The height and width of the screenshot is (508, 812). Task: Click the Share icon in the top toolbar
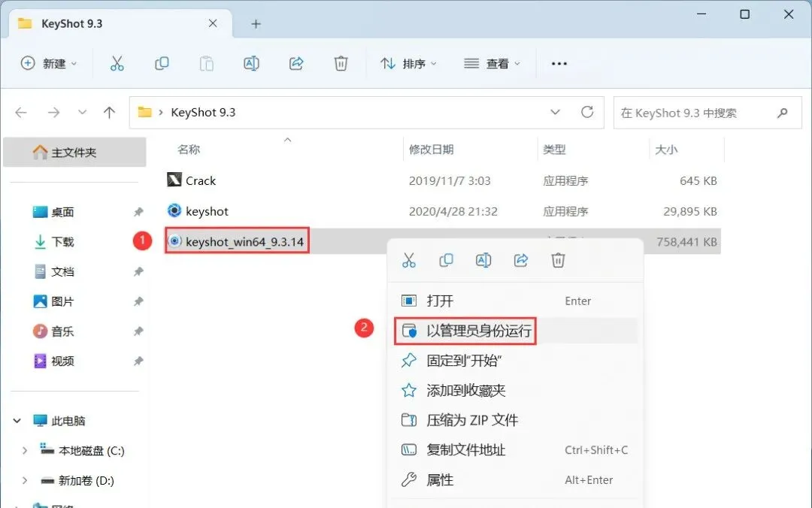click(296, 63)
